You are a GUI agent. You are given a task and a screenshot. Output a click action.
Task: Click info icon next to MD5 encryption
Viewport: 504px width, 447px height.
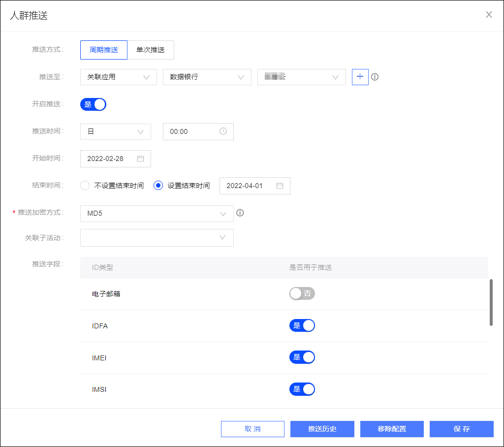[x=240, y=213]
